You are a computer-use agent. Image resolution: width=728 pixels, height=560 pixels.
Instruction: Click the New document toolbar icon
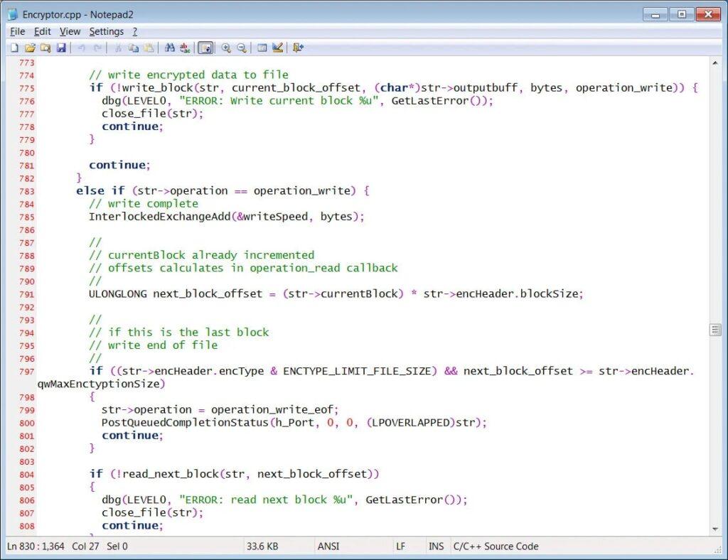pyautogui.click(x=14, y=48)
